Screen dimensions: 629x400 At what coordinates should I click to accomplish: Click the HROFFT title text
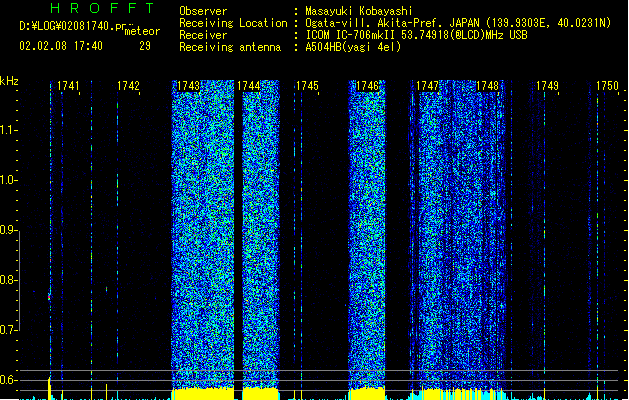(103, 8)
